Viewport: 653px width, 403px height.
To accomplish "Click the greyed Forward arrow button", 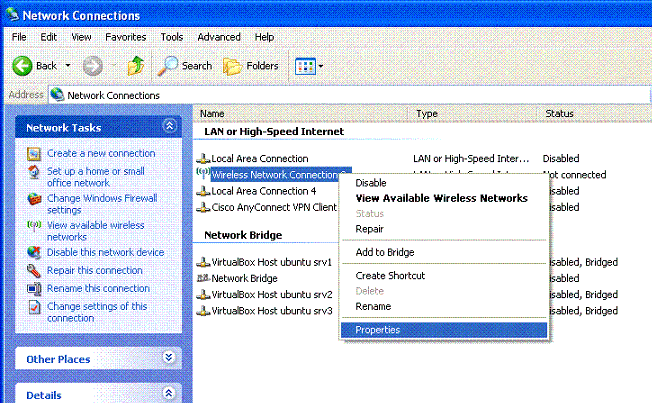I will click(x=92, y=66).
